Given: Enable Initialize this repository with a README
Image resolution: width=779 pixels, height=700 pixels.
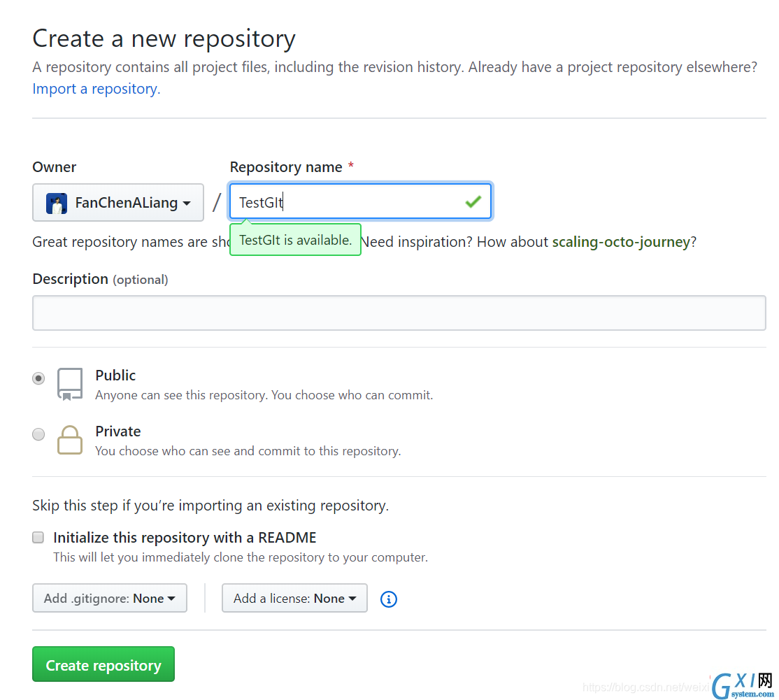Looking at the screenshot, I should click(38, 538).
